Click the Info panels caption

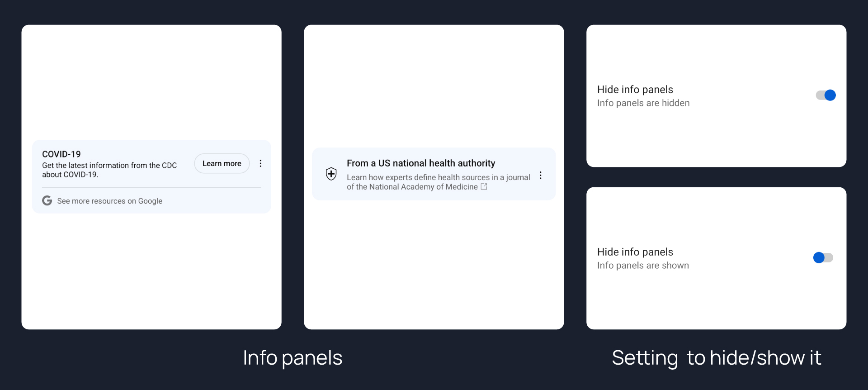pos(292,358)
